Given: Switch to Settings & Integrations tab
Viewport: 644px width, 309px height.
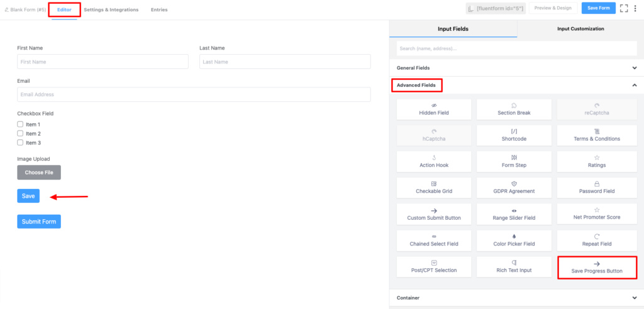Looking at the screenshot, I should point(111,10).
